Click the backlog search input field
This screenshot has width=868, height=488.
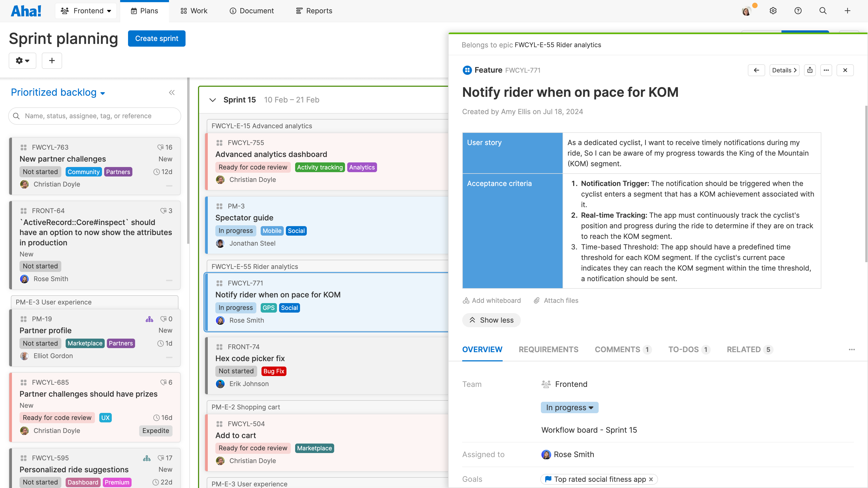[x=94, y=116]
